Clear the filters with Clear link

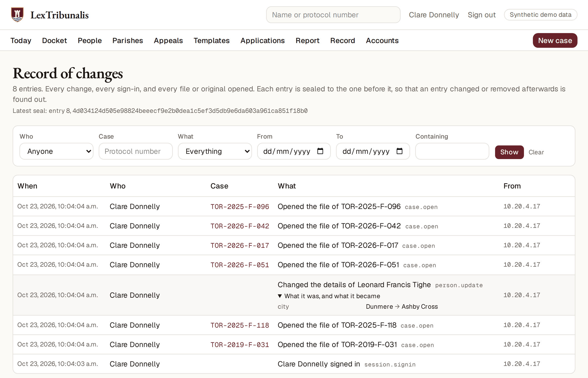point(536,152)
